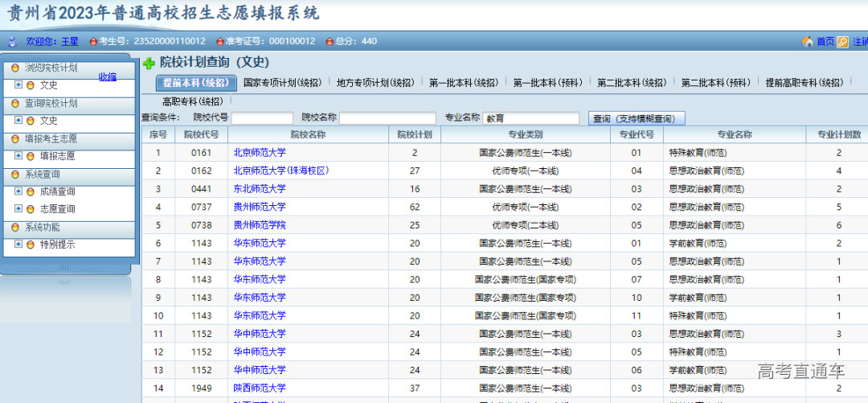Select the 高职专科(统招) tab
This screenshot has height=403, width=868.
click(192, 101)
